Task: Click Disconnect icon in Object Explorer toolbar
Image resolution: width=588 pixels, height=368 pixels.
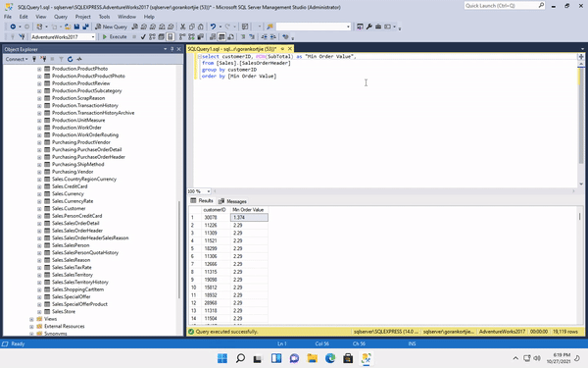Action: (x=43, y=59)
